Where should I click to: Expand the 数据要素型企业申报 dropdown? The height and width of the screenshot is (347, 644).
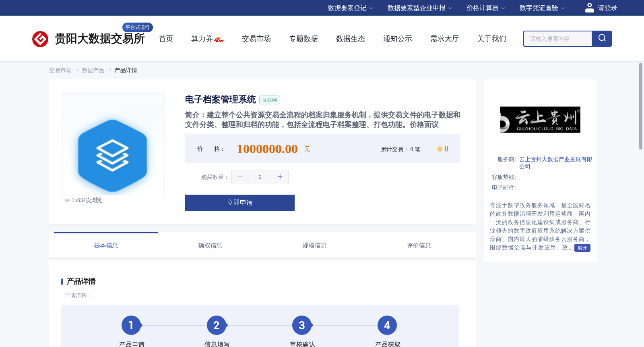(x=420, y=8)
